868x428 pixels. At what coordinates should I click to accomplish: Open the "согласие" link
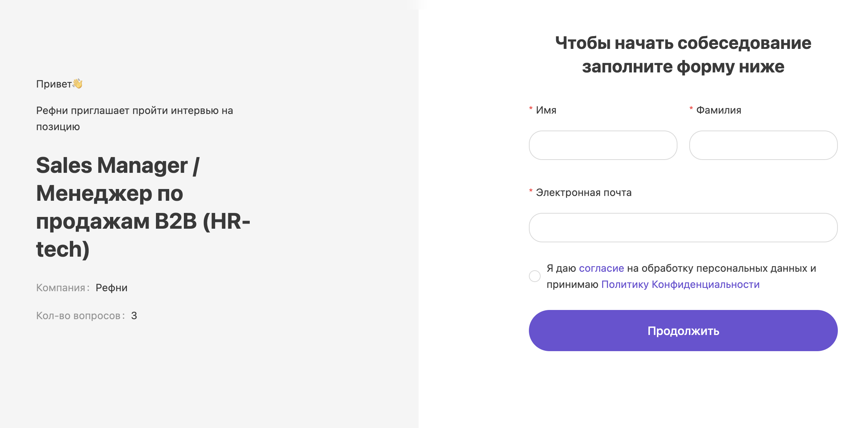click(x=601, y=268)
